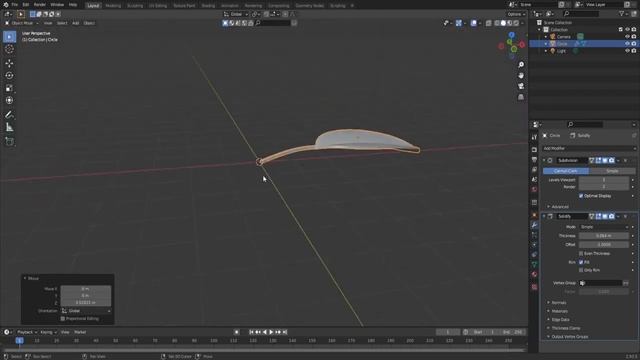
Task: Select the Scale tool
Action: coord(9,88)
